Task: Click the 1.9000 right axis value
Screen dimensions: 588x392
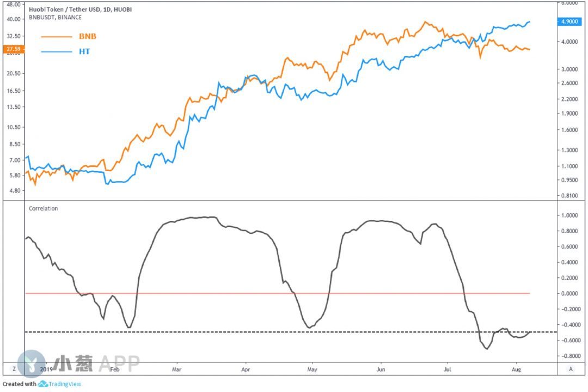Action: coord(569,114)
